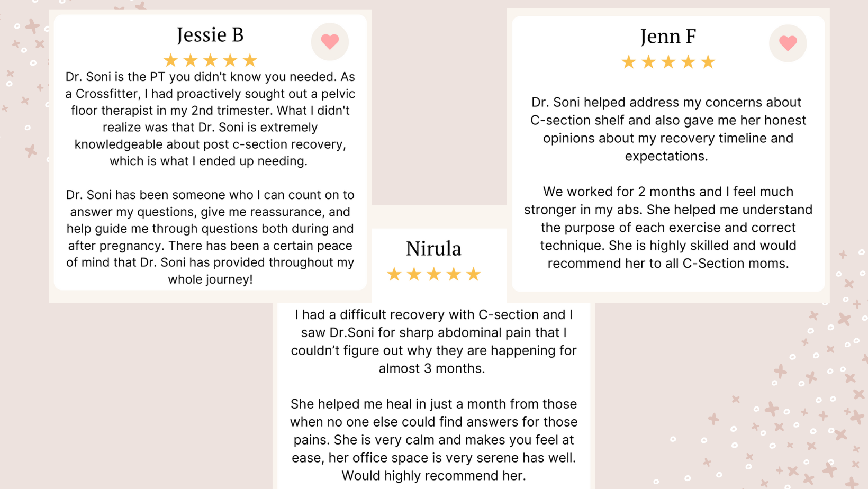Click the fifth star under Jessie B
This screenshot has width=868, height=489.
[250, 60]
